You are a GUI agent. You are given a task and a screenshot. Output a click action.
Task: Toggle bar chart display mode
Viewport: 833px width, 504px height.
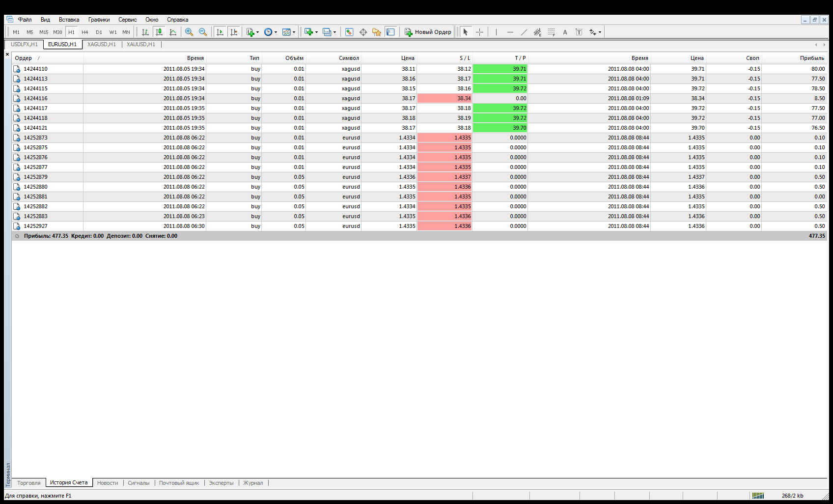point(145,32)
